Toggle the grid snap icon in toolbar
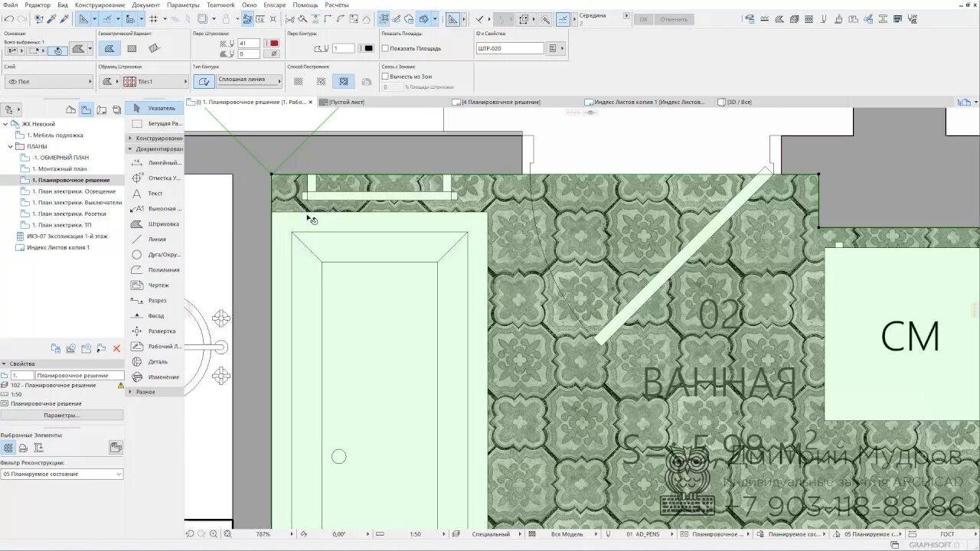The image size is (980, 551). pos(154,18)
